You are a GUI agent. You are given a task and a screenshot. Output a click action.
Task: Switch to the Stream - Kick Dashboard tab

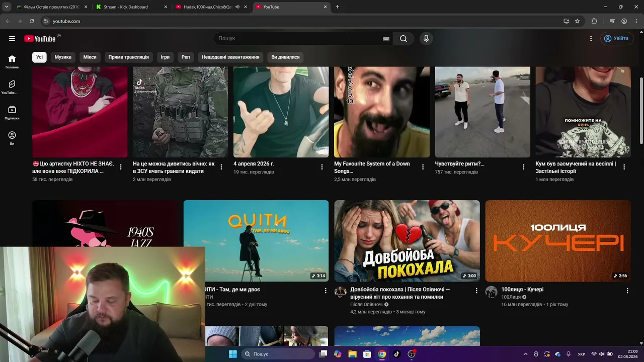132,7
